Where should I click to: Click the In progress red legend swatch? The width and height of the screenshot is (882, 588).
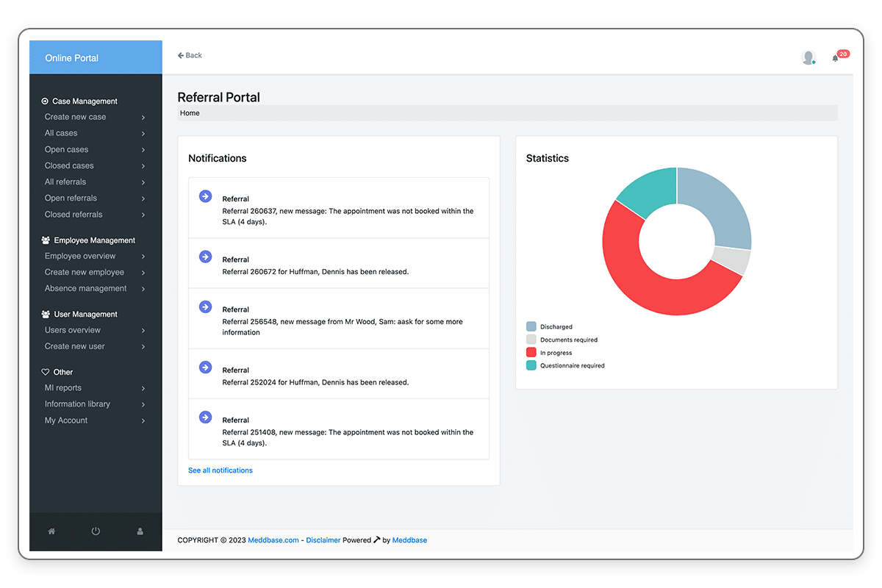(531, 353)
